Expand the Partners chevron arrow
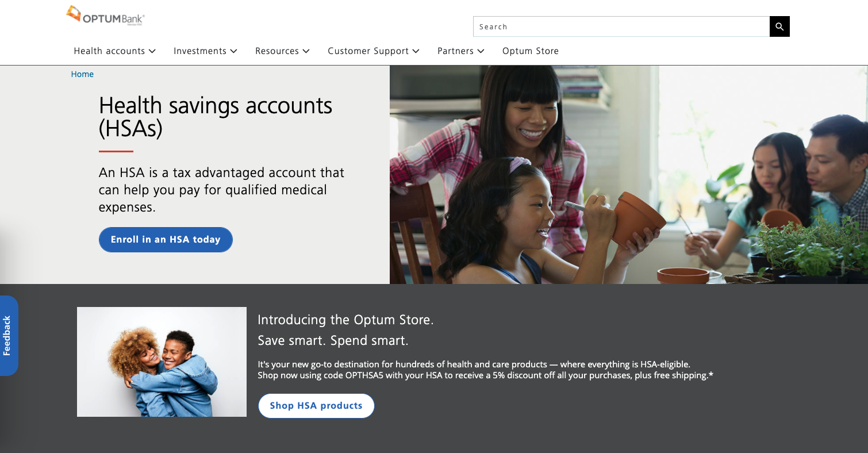 click(x=481, y=51)
